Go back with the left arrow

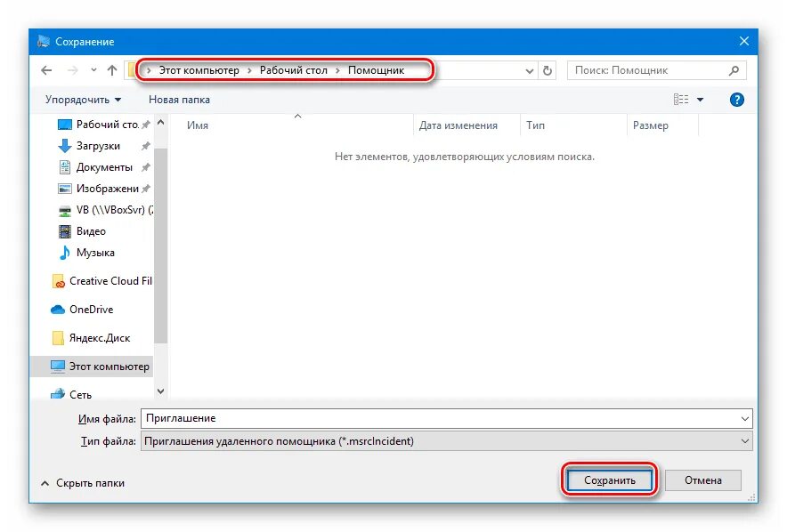tap(46, 70)
